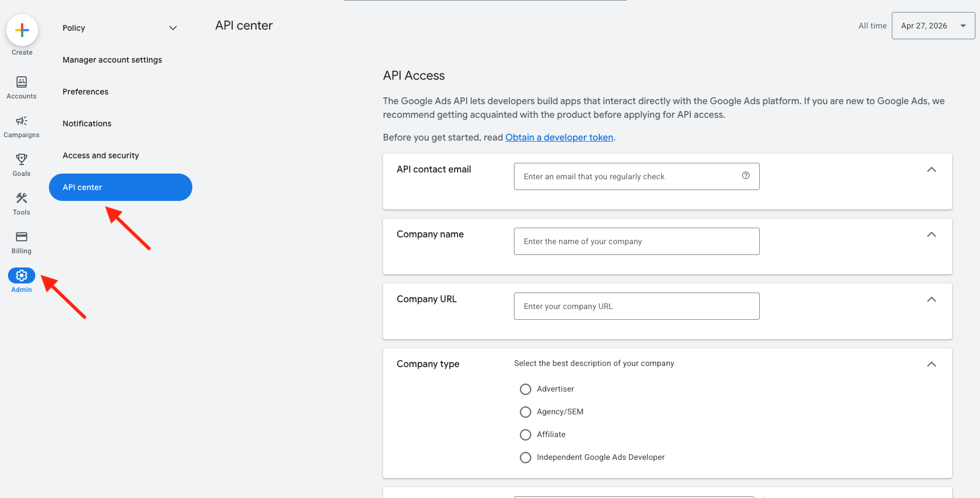Viewport: 980px width, 498px height.
Task: Choose Agency/SEM company type
Action: coord(525,412)
